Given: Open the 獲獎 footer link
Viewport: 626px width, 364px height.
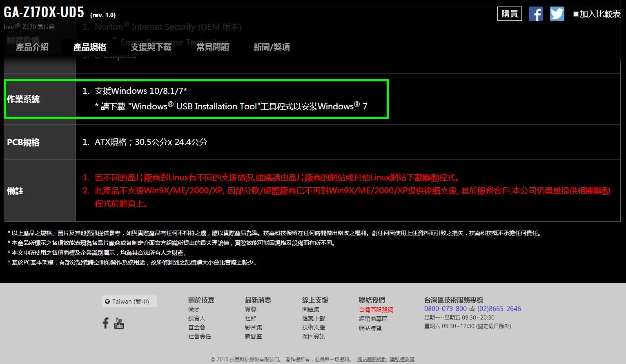Looking at the screenshot, I should pyautogui.click(x=251, y=309).
